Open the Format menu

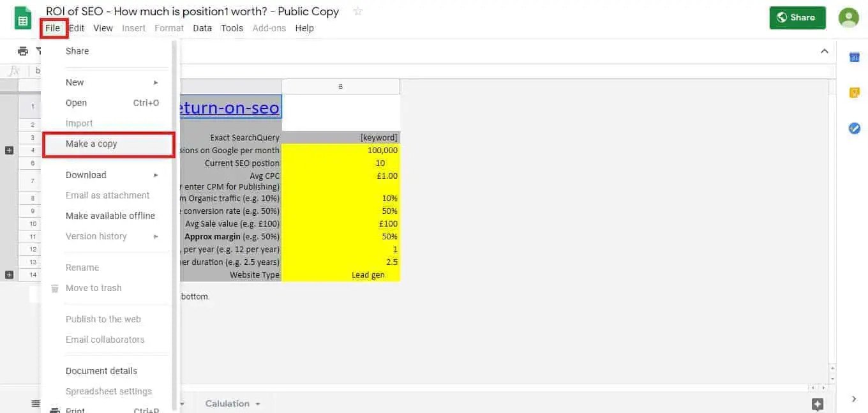point(169,28)
